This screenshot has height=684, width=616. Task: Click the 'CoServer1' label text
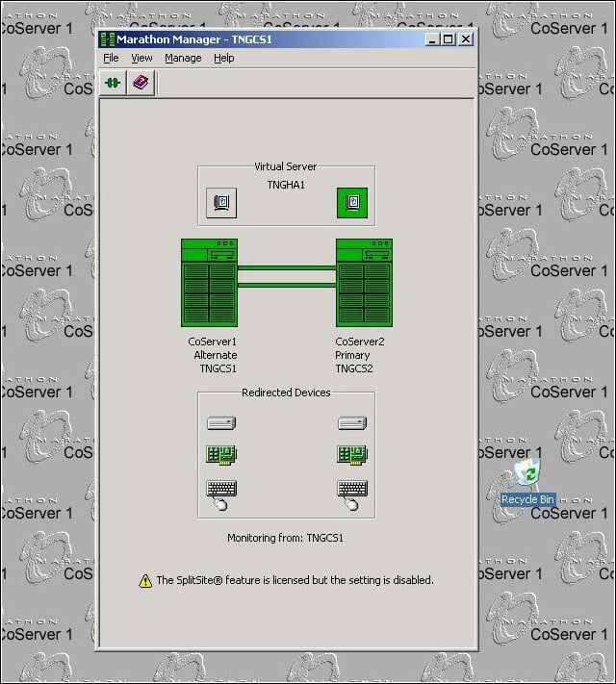point(212,342)
